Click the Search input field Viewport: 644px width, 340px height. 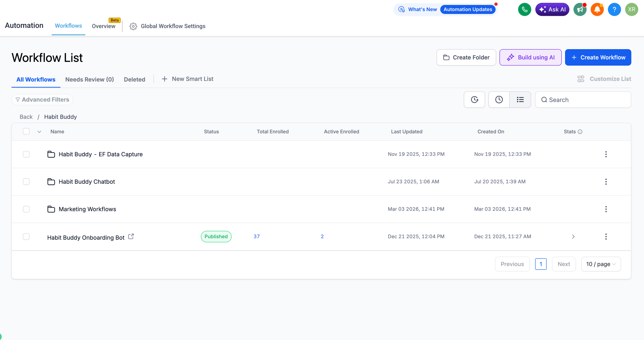click(583, 100)
